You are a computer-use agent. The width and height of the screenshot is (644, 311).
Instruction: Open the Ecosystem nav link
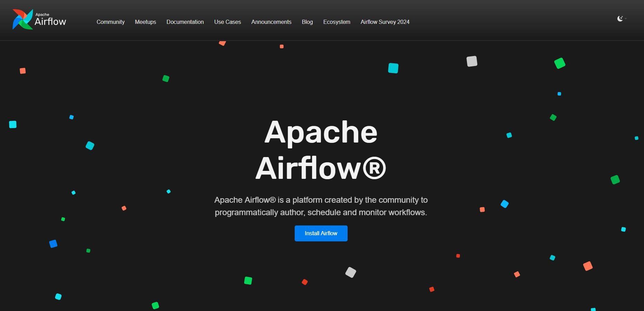point(337,22)
